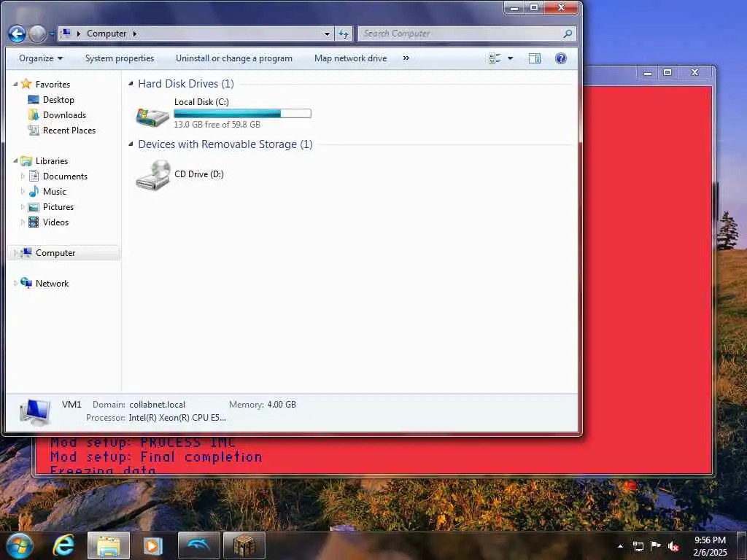Select the CD Drive (D:) icon
The height and width of the screenshot is (560, 747).
pyautogui.click(x=153, y=175)
